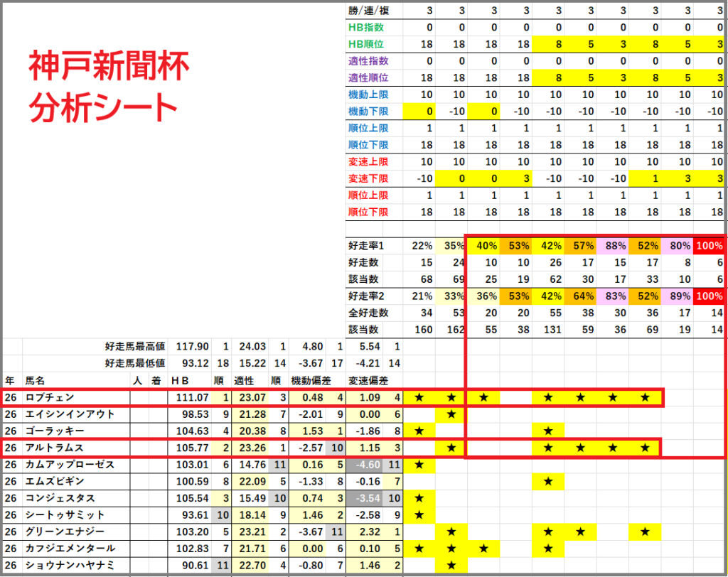Click the star in エムズビギン row
The width and height of the screenshot is (728, 577).
pyautogui.click(x=548, y=481)
